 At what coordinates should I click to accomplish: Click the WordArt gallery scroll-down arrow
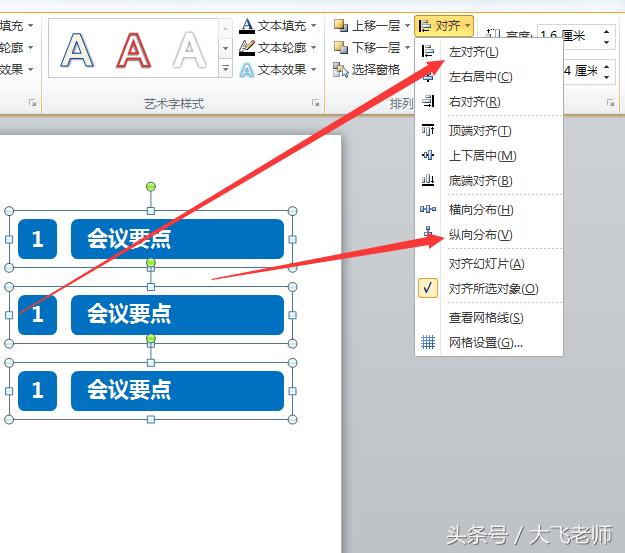pos(226,49)
